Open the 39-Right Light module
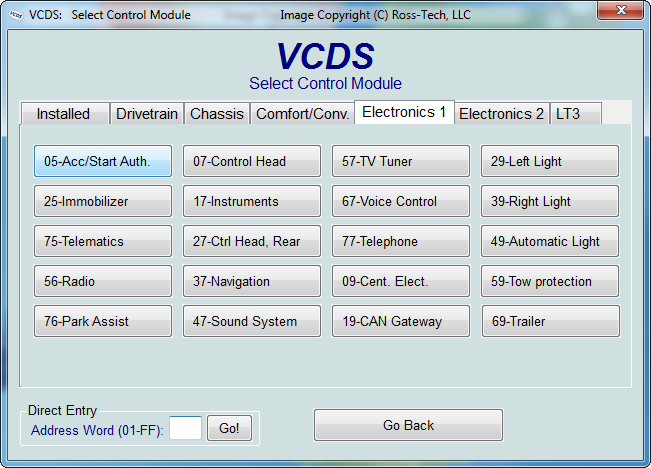 [550, 201]
